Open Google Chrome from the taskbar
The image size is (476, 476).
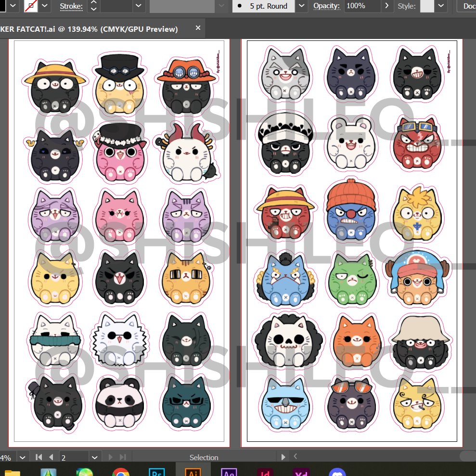(120, 472)
